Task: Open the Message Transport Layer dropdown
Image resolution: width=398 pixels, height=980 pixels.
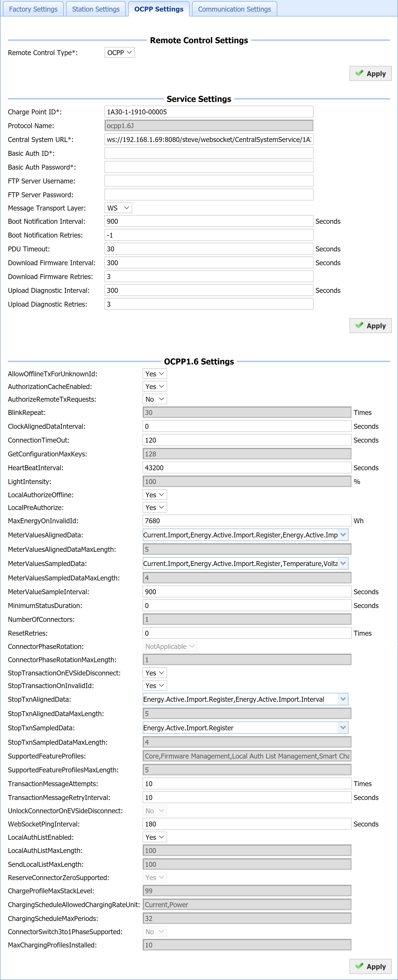Action: coord(118,208)
